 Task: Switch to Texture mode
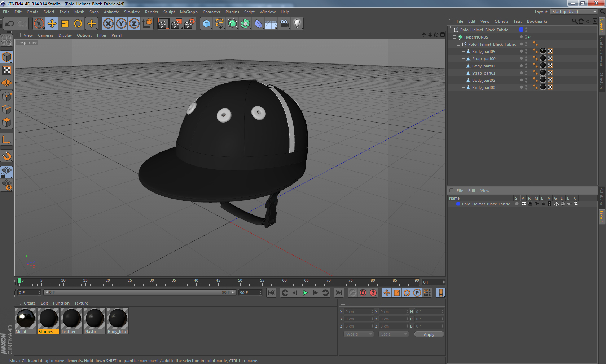6,70
